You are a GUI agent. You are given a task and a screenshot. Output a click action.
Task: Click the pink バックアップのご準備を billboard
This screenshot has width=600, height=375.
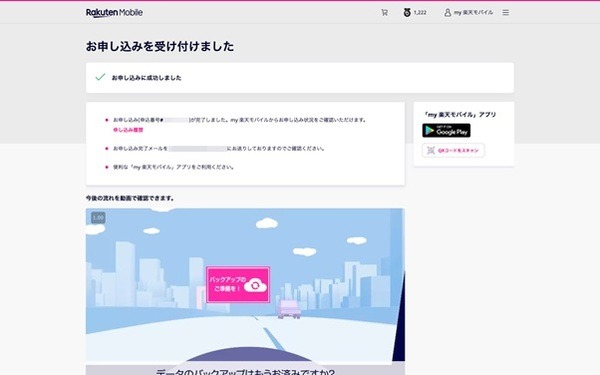(x=238, y=285)
